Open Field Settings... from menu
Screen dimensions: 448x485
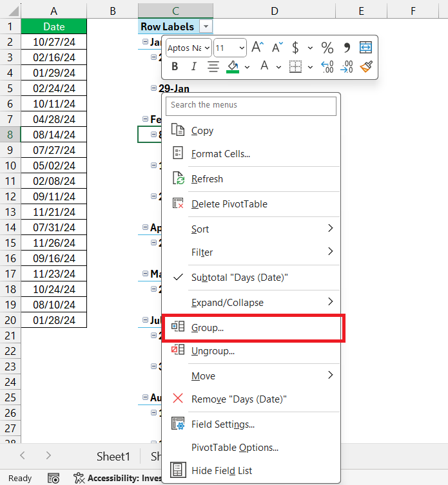coord(251,424)
